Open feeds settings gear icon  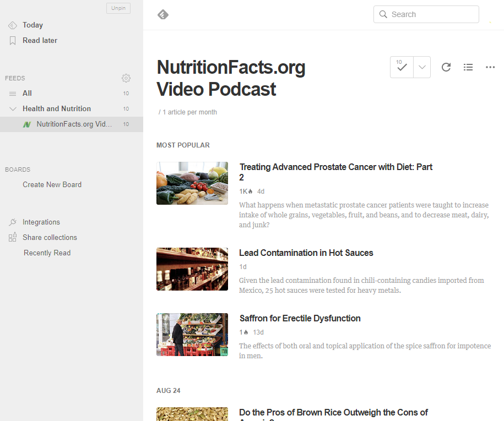click(126, 78)
